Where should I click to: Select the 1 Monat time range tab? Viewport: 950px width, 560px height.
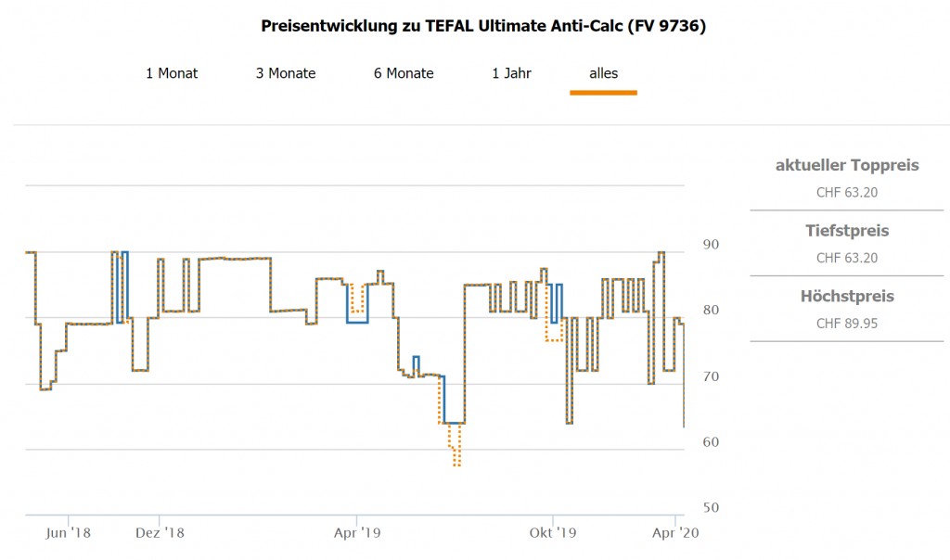172,73
